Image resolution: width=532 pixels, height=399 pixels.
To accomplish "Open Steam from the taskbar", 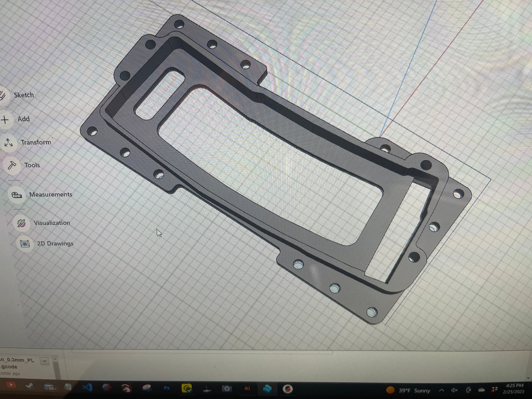I will tap(30, 386).
